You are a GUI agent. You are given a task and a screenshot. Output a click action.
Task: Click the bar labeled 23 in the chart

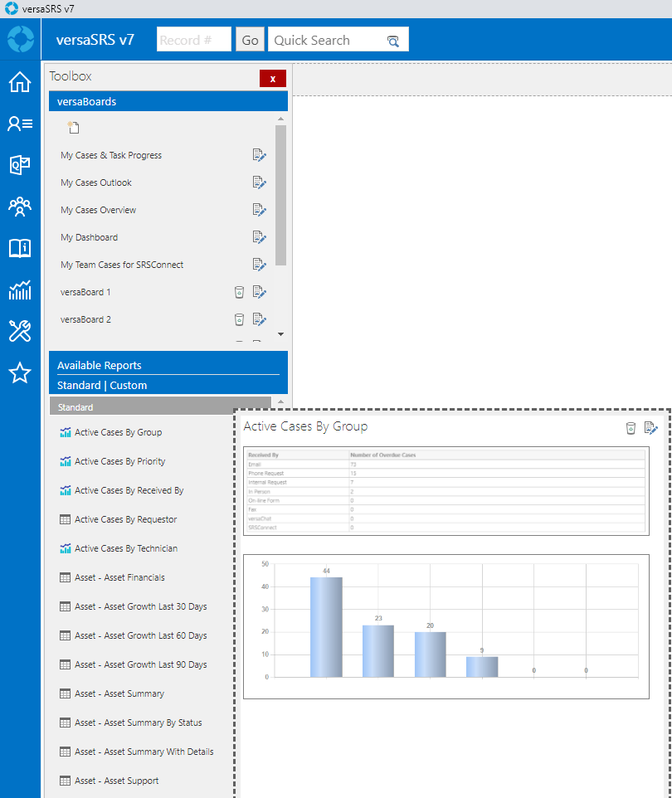378,651
